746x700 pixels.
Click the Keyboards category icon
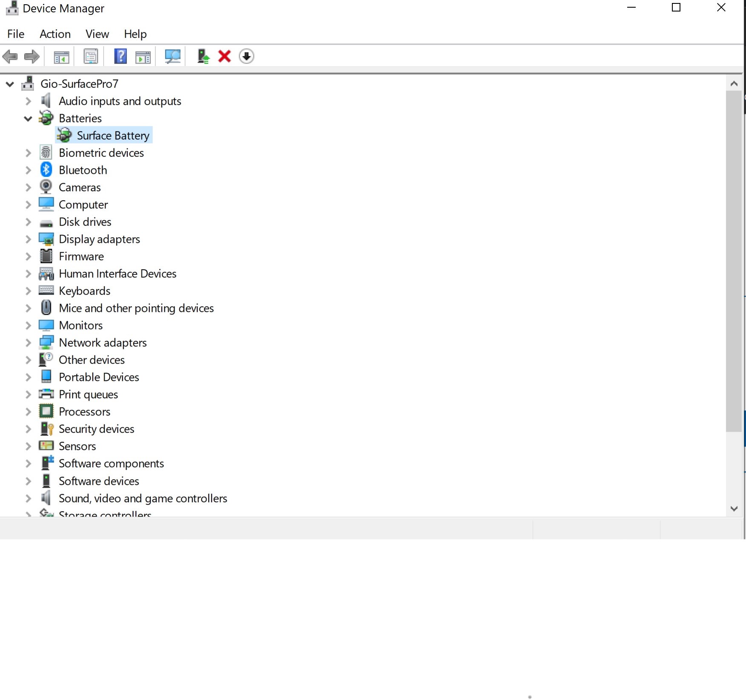click(x=46, y=291)
